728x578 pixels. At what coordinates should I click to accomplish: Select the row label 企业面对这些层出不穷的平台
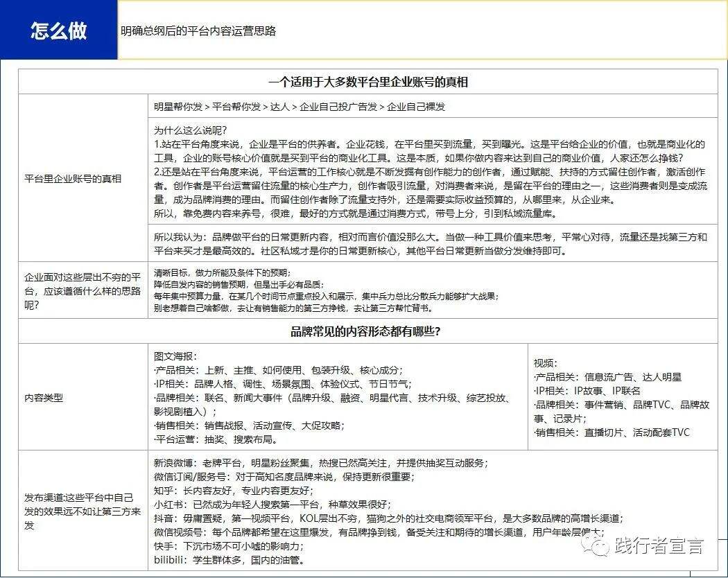tap(83, 291)
